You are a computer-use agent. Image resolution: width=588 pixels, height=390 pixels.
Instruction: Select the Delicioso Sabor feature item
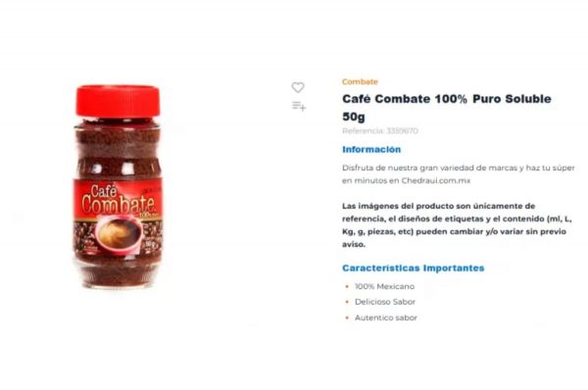point(385,302)
